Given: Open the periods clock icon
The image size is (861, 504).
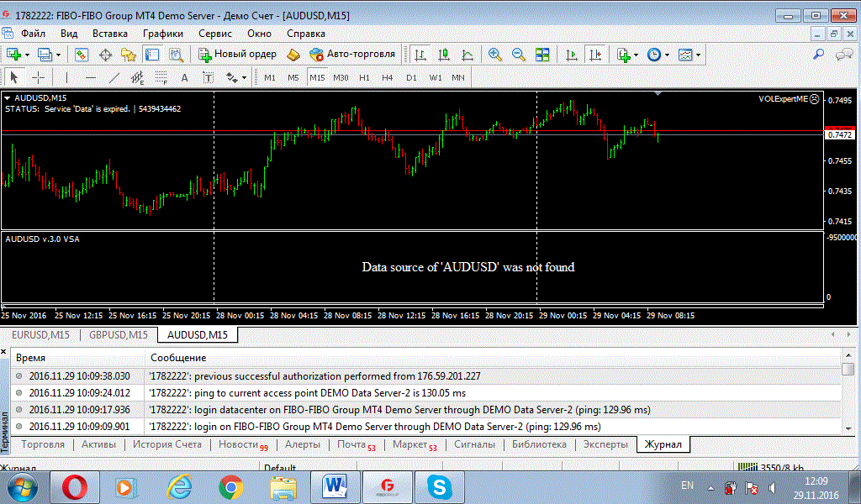Looking at the screenshot, I should click(653, 55).
